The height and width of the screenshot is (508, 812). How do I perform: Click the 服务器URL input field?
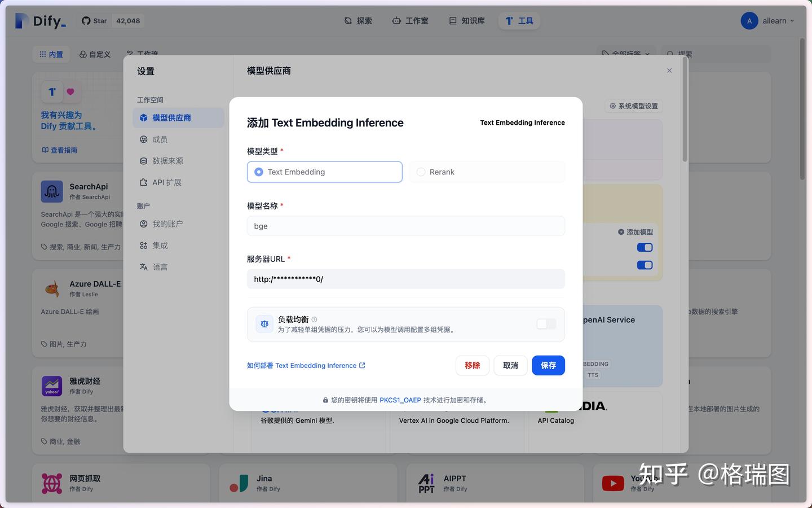405,279
